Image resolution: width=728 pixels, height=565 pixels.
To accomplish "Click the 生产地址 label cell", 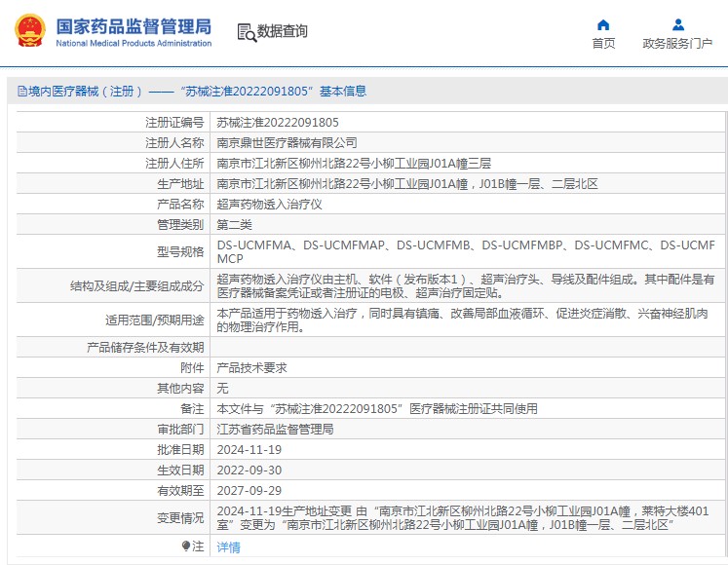I will click(x=113, y=184).
